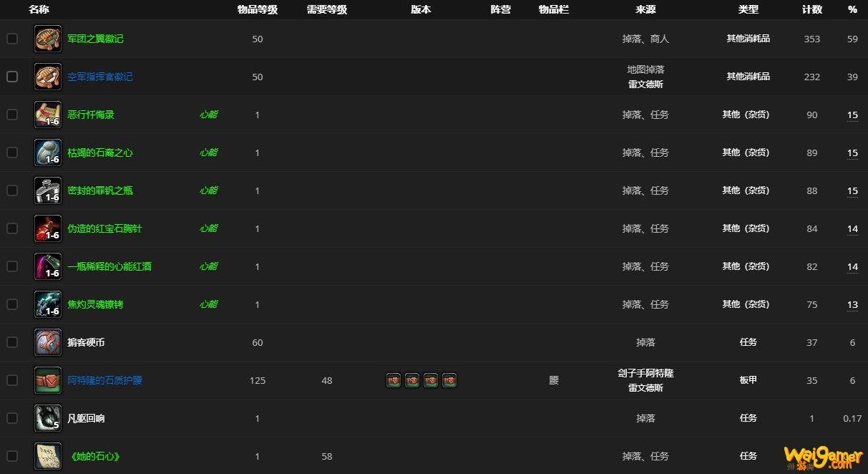The height and width of the screenshot is (474, 868).
Task: Click the 密封的罪钒之瓶 bottle icon
Action: pyautogui.click(x=48, y=190)
